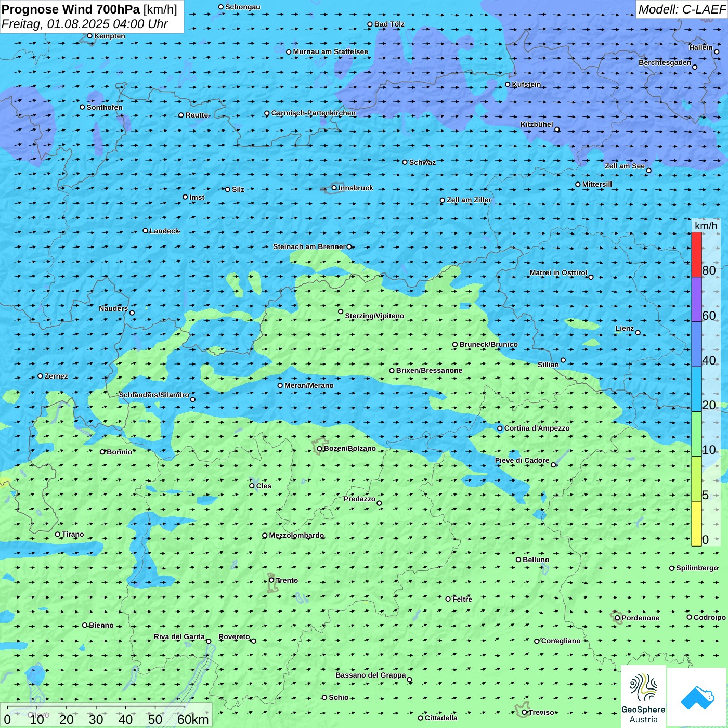
Task: Click the 'Schwaz' label
Action: [422, 162]
